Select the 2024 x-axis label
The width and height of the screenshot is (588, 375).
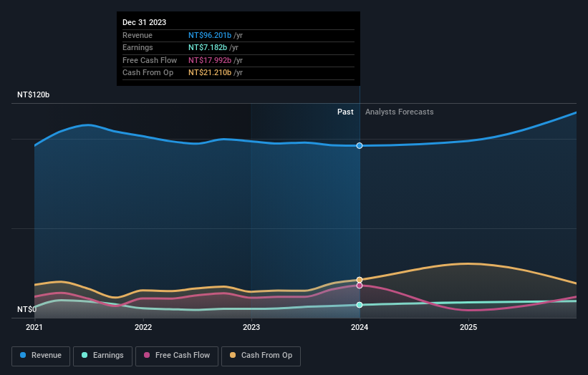pyautogui.click(x=360, y=327)
